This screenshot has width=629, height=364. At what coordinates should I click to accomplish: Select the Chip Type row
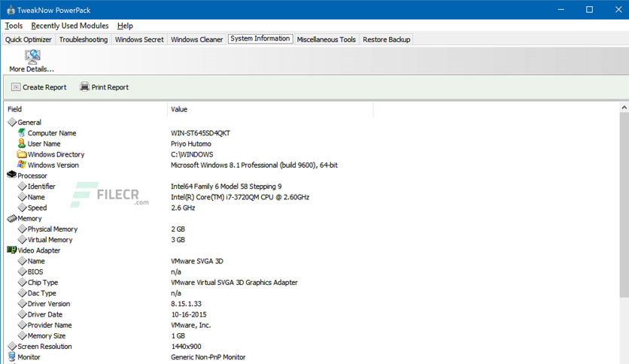pyautogui.click(x=43, y=282)
